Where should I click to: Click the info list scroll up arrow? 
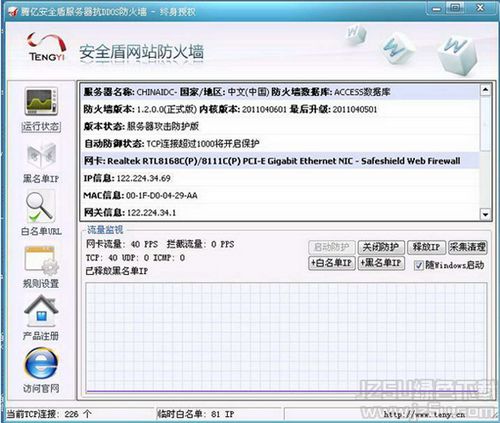(485, 90)
